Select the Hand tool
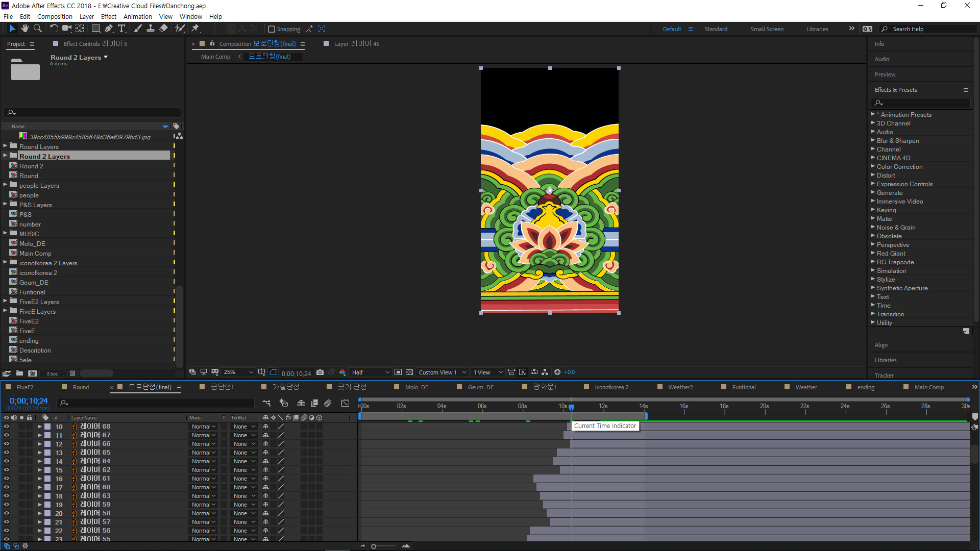The height and width of the screenshot is (551, 980). 24,29
